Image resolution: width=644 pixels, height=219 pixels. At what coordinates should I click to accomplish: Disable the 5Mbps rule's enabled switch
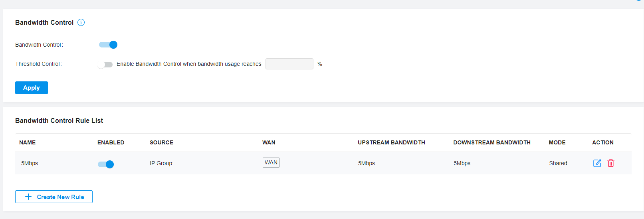click(x=106, y=164)
